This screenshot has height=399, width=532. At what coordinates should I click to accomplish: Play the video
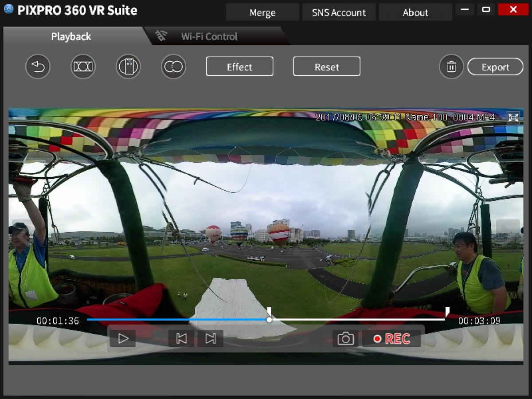pos(123,339)
